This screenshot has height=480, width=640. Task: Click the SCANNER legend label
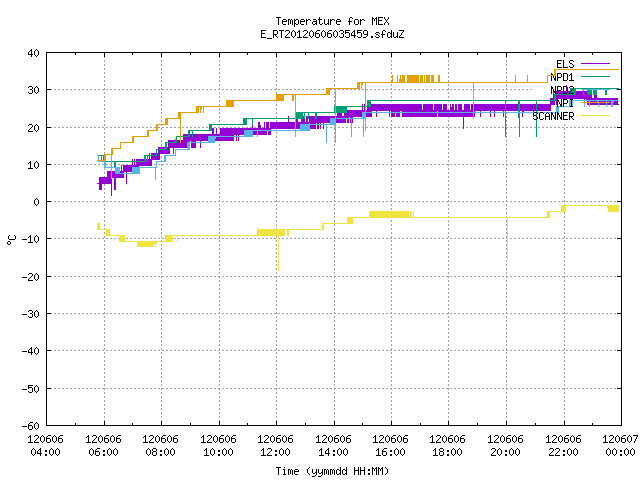tap(553, 116)
